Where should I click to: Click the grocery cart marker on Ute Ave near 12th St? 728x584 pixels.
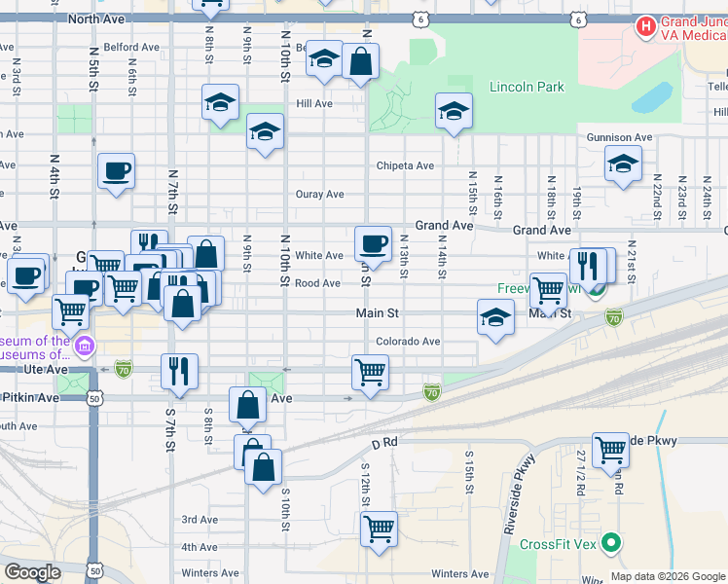coord(370,374)
